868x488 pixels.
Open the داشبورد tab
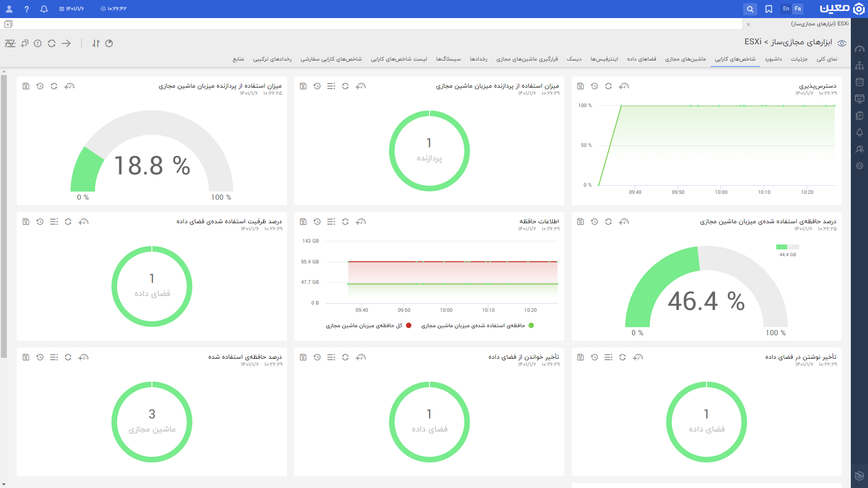(x=773, y=59)
